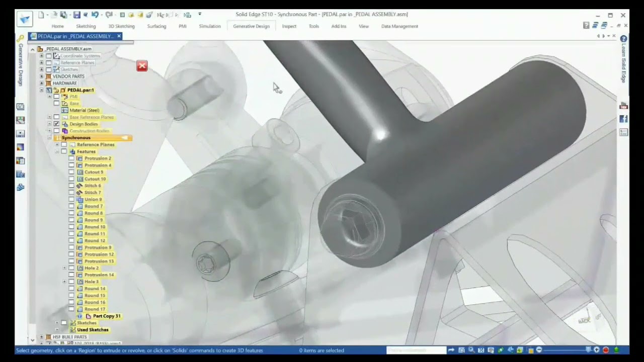This screenshot has height=362, width=644.
Task: Click the video playback left dock icon
Action: pyautogui.click(x=21, y=134)
